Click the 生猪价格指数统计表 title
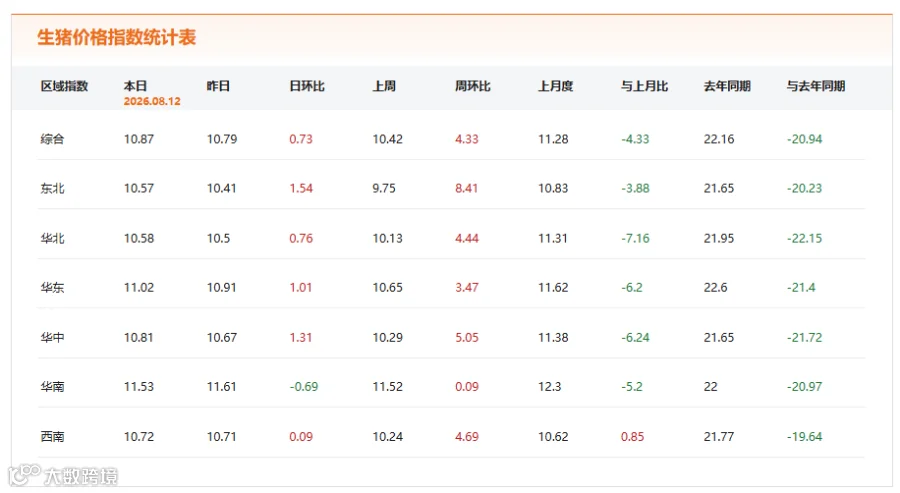The width and height of the screenshot is (900, 493). coord(117,37)
